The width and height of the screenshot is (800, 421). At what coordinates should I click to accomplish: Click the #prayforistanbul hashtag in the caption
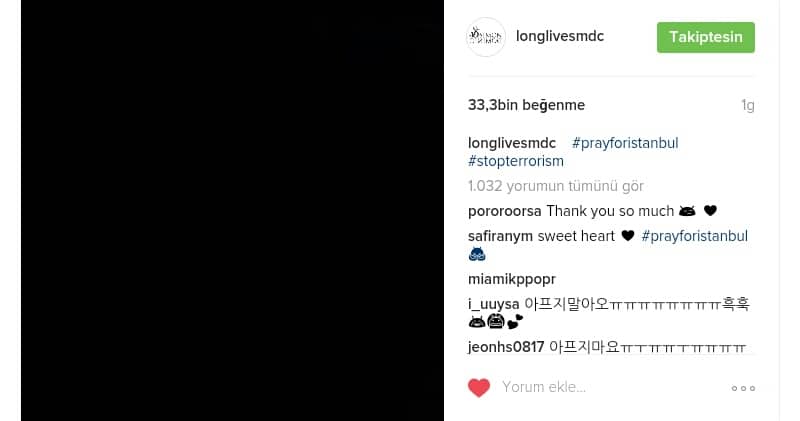(625, 143)
